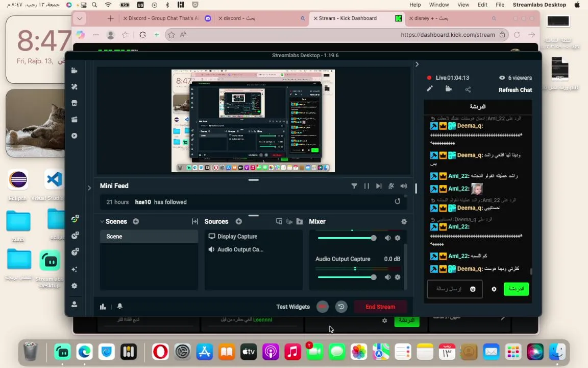
Task: Open the Window menu in the menu bar
Action: (x=439, y=5)
